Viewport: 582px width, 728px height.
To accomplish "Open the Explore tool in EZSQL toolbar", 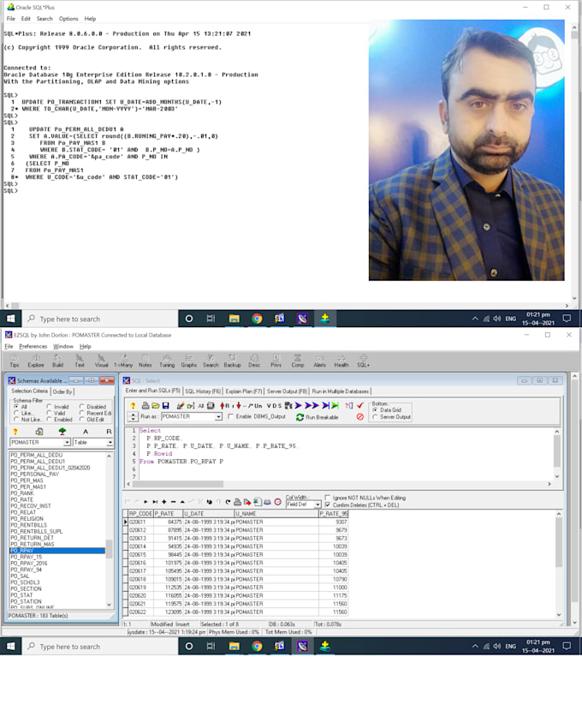I will pos(36,361).
